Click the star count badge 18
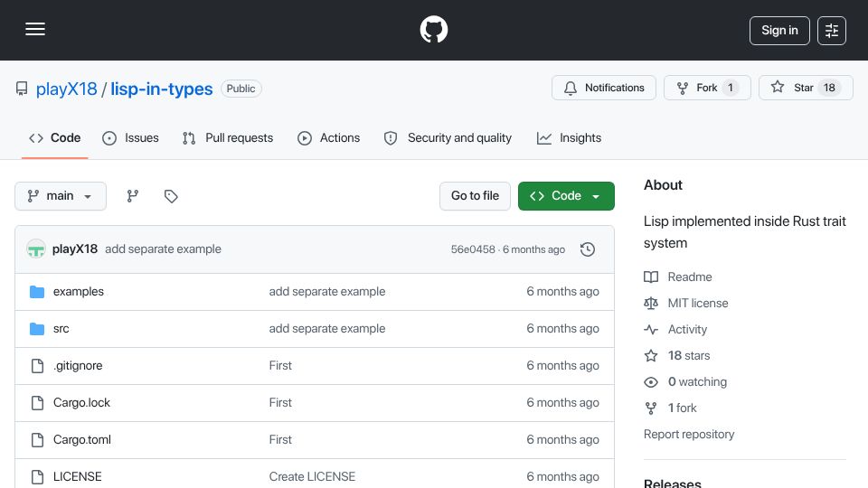868x488 pixels. point(829,88)
